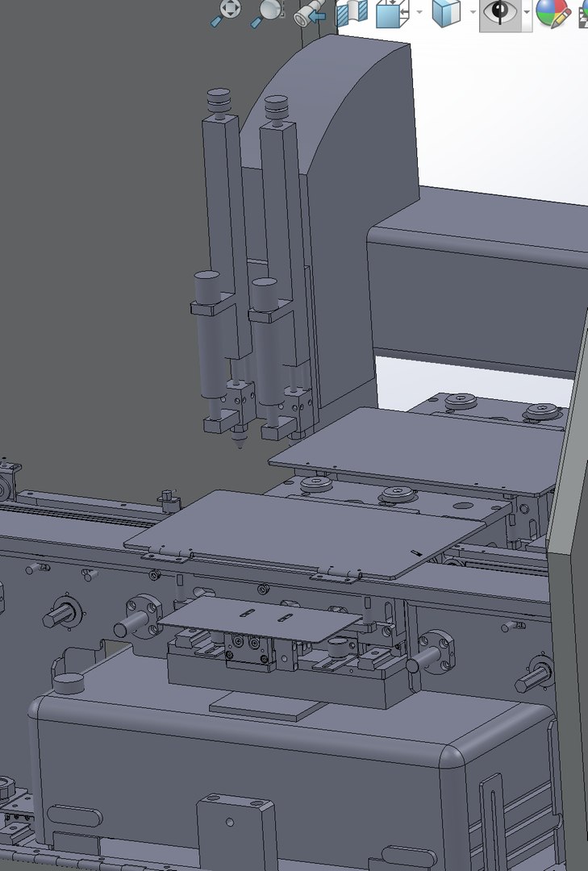Activate the Zoom to Area magnifier tool
Viewport: 588px width, 871px height.
[x=268, y=14]
